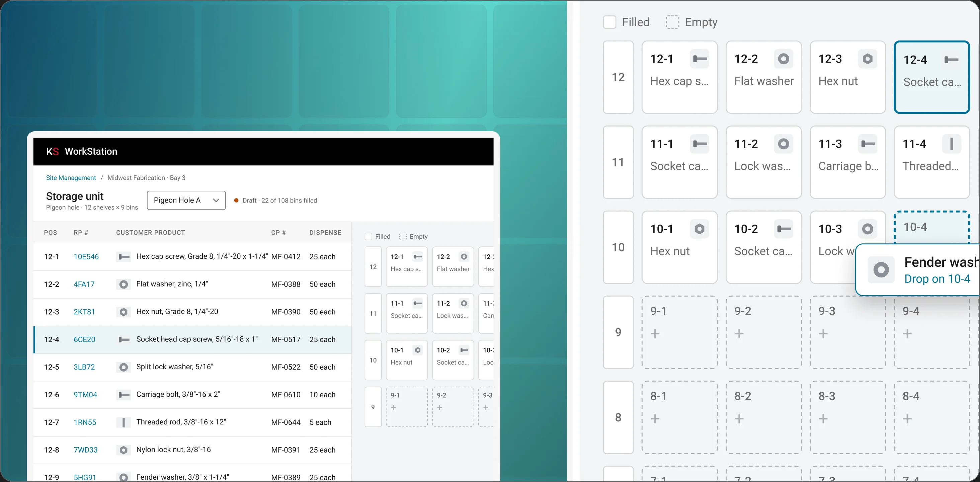Click bolt icon in large bin 11-3
Viewport: 980px width, 482px height.
point(868,144)
